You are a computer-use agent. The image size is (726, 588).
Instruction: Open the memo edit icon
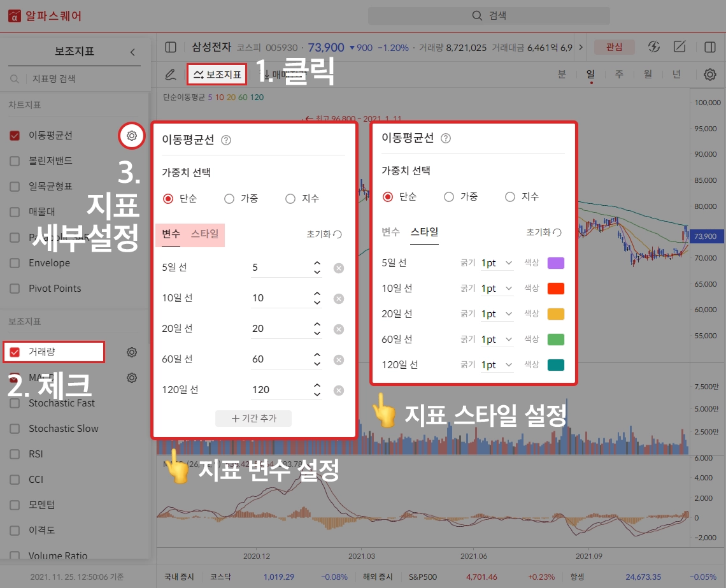[680, 47]
